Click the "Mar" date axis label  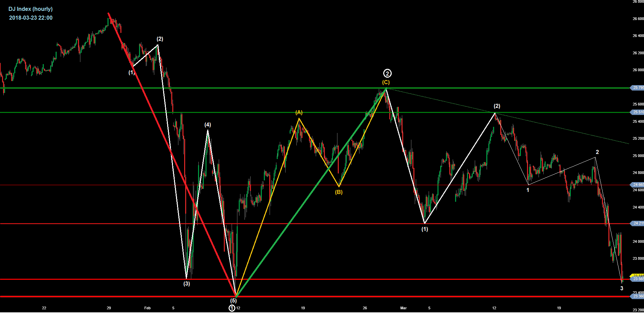coord(403,308)
